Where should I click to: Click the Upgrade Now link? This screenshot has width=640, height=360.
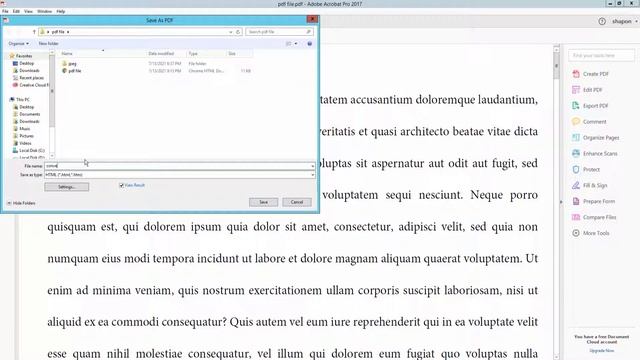pyautogui.click(x=602, y=351)
